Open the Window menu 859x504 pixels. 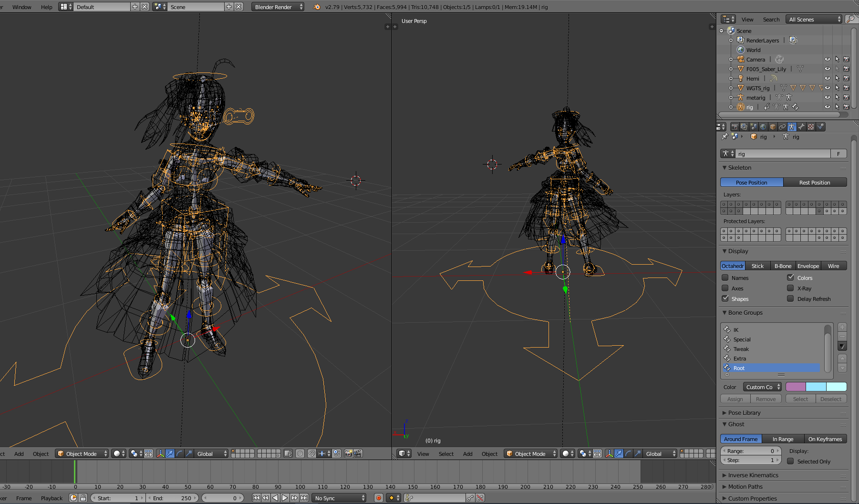pyautogui.click(x=22, y=7)
